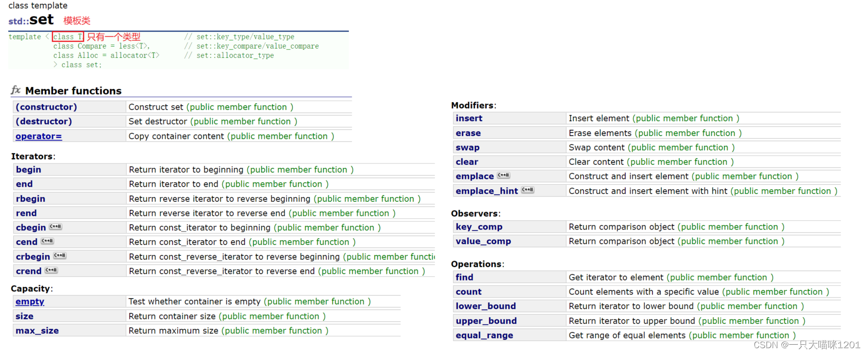Click 'Return iterator to beginning' description
868x354 pixels.
pos(186,170)
